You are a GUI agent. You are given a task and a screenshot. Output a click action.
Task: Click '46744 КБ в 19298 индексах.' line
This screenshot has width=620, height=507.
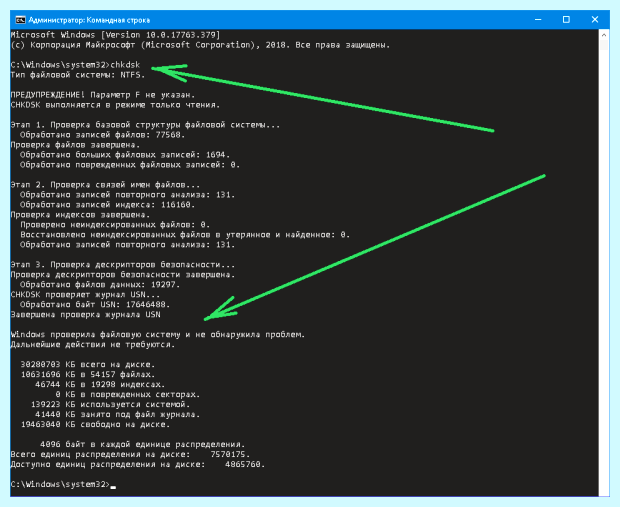(x=100, y=384)
